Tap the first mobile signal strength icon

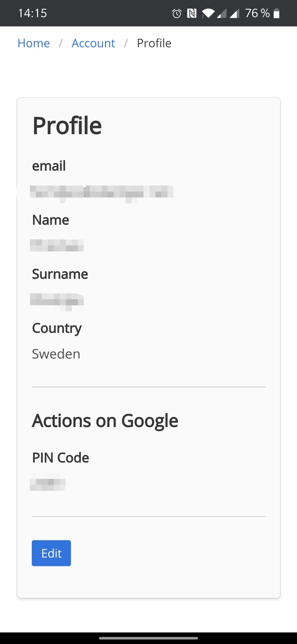click(x=222, y=14)
